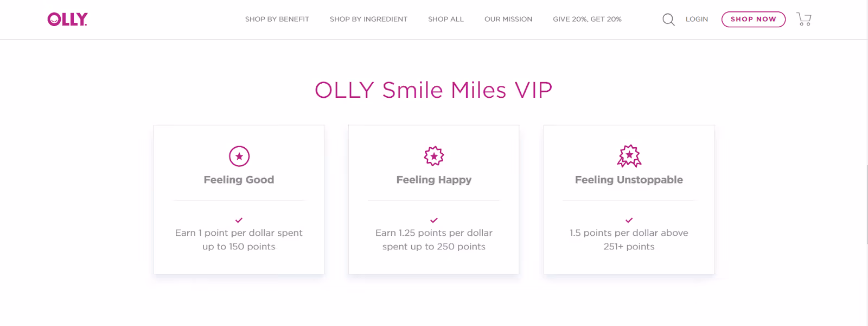868x326 pixels.
Task: Open the LOGIN link
Action: [x=697, y=19]
